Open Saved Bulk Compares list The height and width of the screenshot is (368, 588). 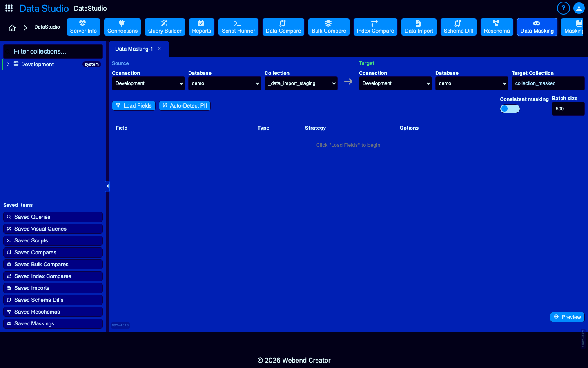[53, 264]
